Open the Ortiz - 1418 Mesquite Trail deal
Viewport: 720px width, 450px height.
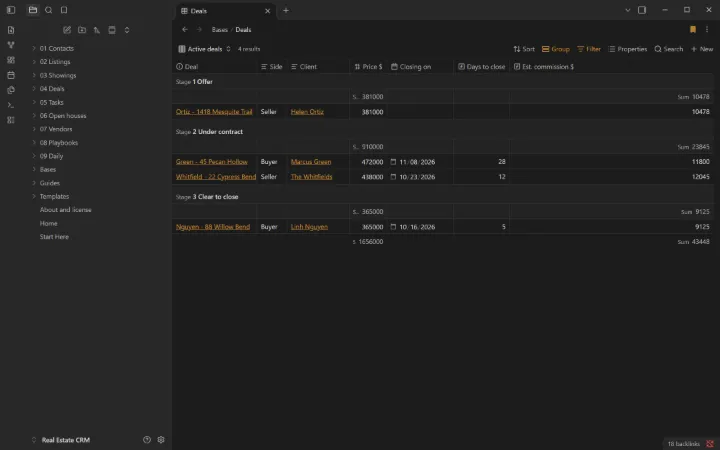[214, 112]
